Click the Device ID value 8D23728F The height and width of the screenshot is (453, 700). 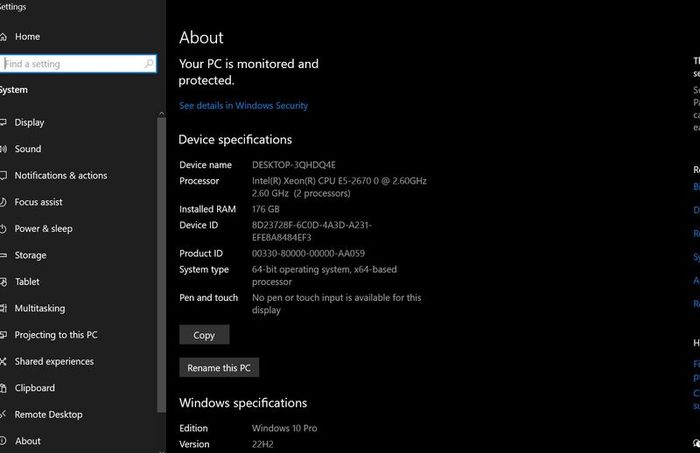(312, 231)
